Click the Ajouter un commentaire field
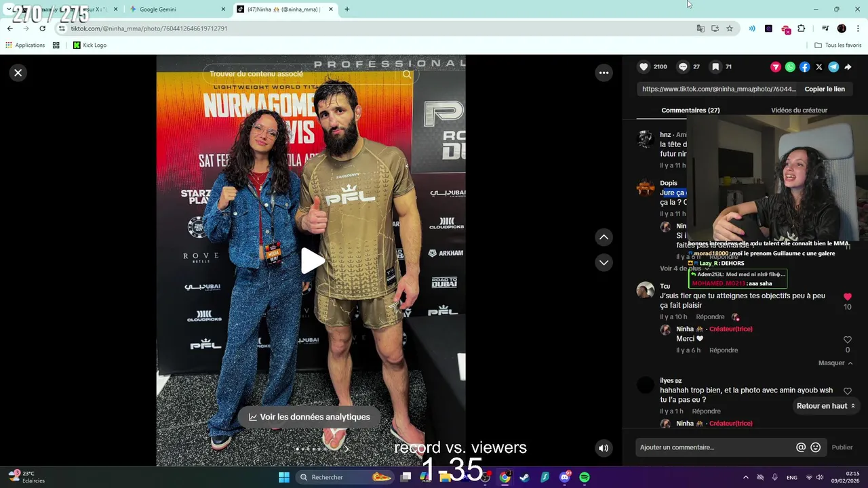Image resolution: width=868 pixels, height=488 pixels. (x=715, y=447)
